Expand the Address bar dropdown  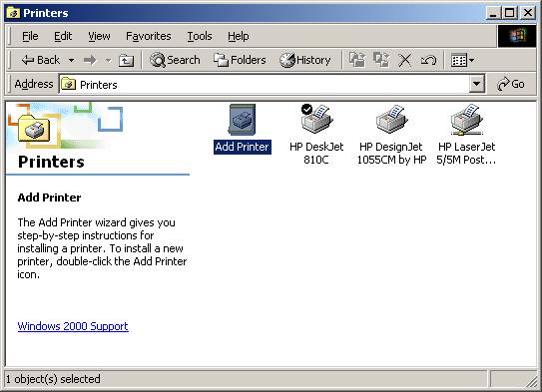[x=477, y=84]
